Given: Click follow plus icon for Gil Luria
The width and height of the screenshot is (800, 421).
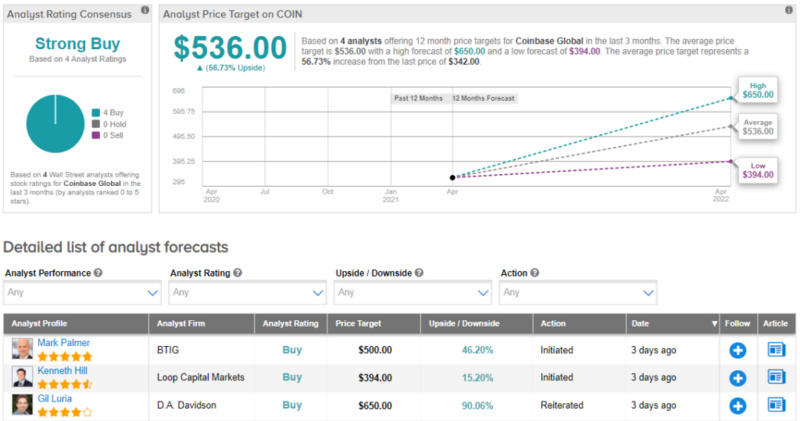Looking at the screenshot, I should [x=737, y=405].
